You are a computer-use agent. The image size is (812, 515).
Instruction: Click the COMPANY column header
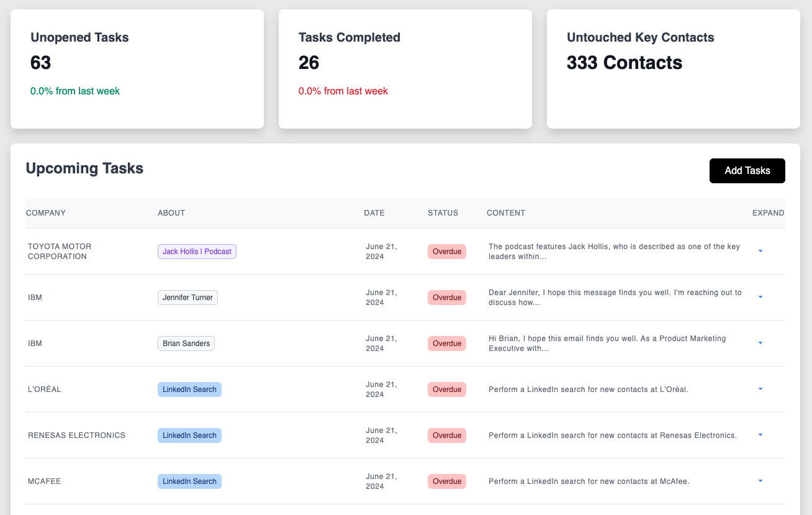pyautogui.click(x=46, y=213)
